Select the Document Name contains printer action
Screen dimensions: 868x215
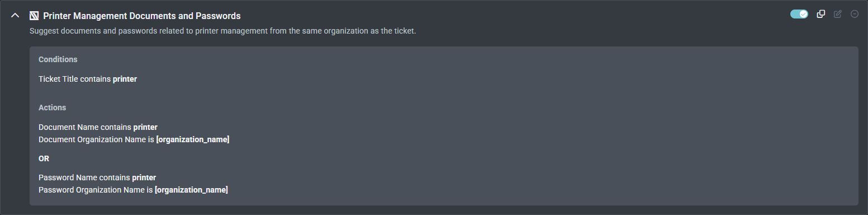tap(98, 127)
